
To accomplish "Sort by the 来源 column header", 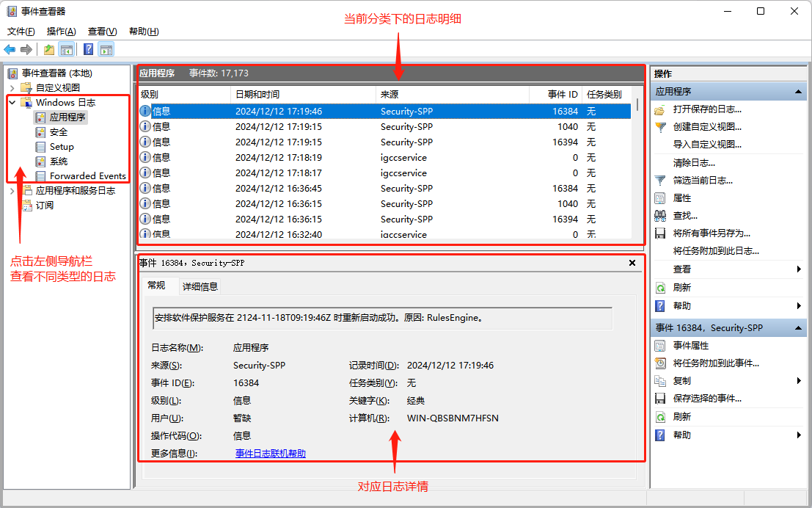I will coord(452,95).
